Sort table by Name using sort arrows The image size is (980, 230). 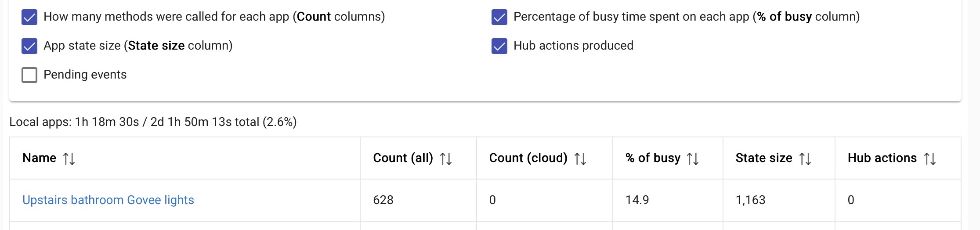tap(69, 158)
